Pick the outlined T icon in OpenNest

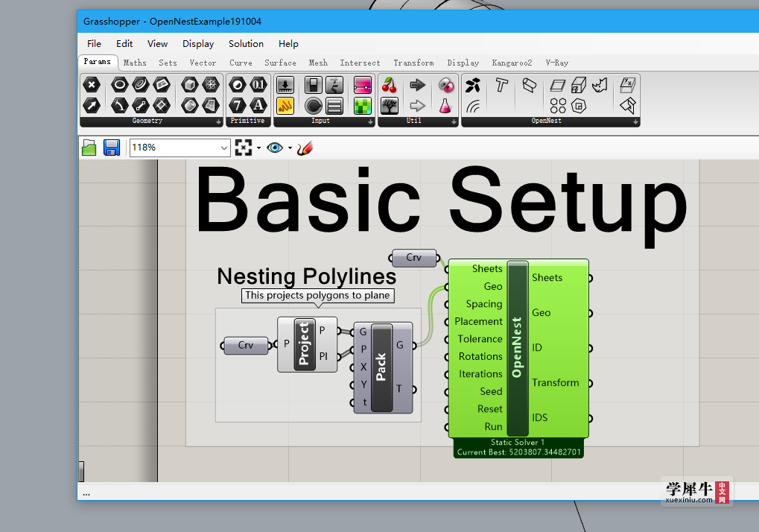(x=501, y=85)
